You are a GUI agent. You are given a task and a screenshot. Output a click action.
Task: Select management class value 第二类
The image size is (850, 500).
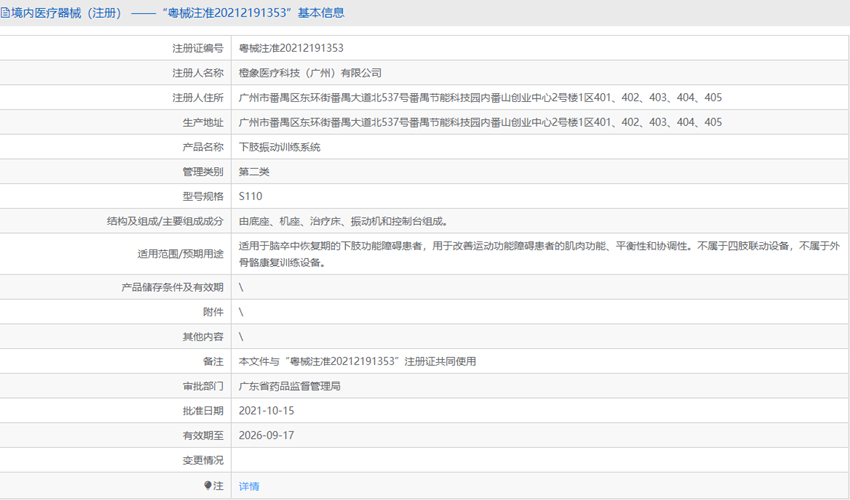[x=254, y=172]
